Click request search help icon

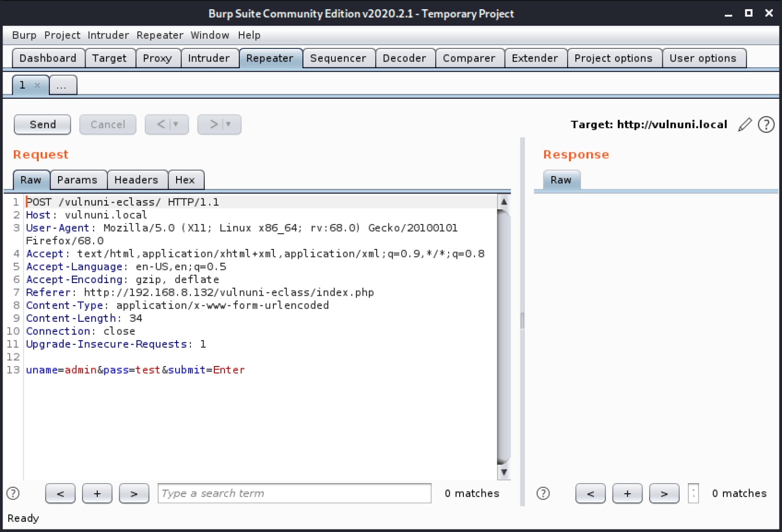coord(13,493)
